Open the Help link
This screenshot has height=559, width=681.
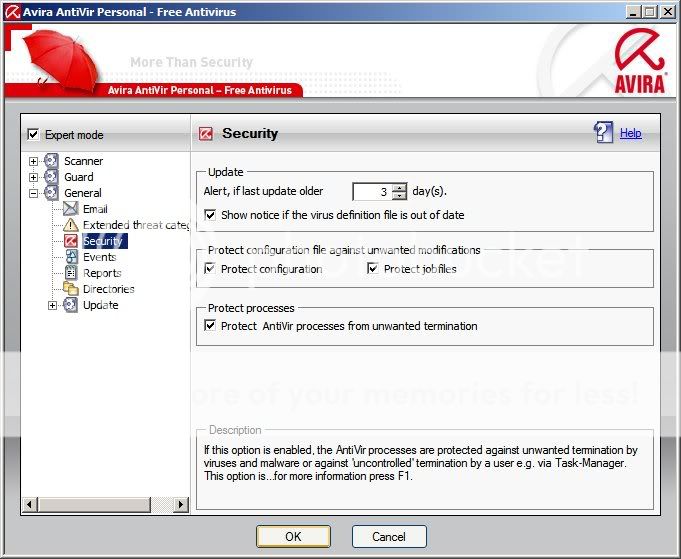coord(631,133)
